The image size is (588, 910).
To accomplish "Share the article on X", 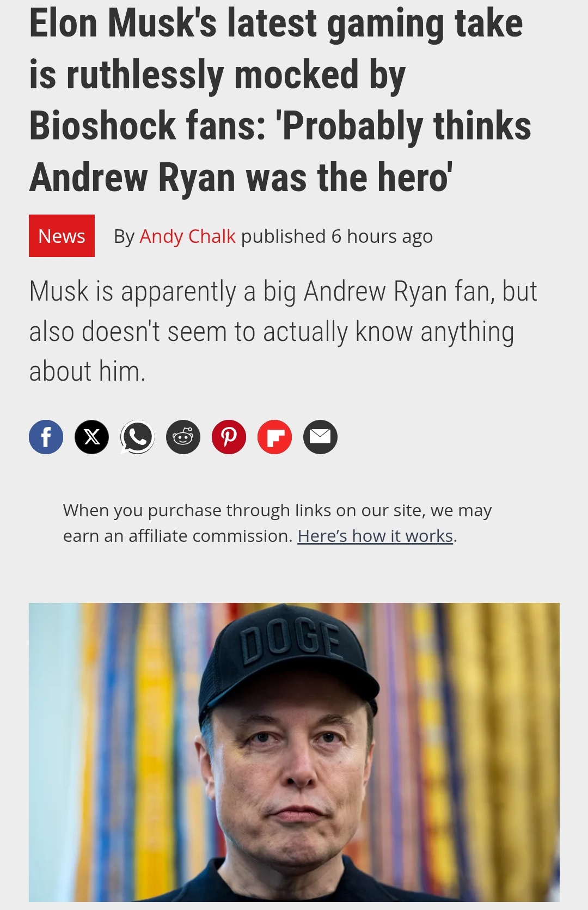I will (x=91, y=437).
